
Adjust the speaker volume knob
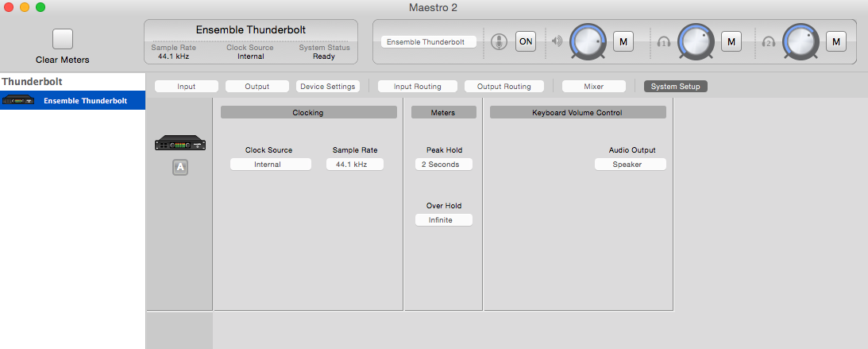pyautogui.click(x=588, y=41)
